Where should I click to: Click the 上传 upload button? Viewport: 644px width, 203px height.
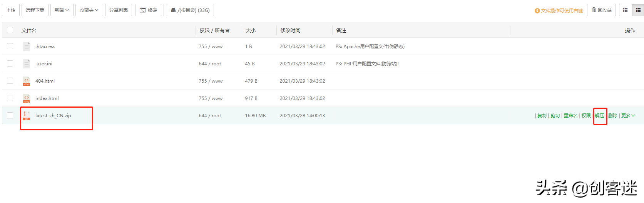coord(11,10)
